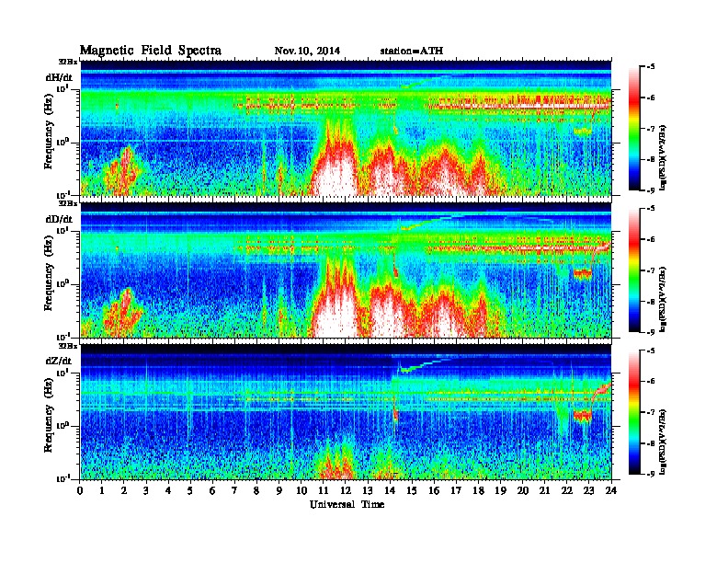Click the dZ/dt panel label
728x563 pixels.
(x=59, y=361)
